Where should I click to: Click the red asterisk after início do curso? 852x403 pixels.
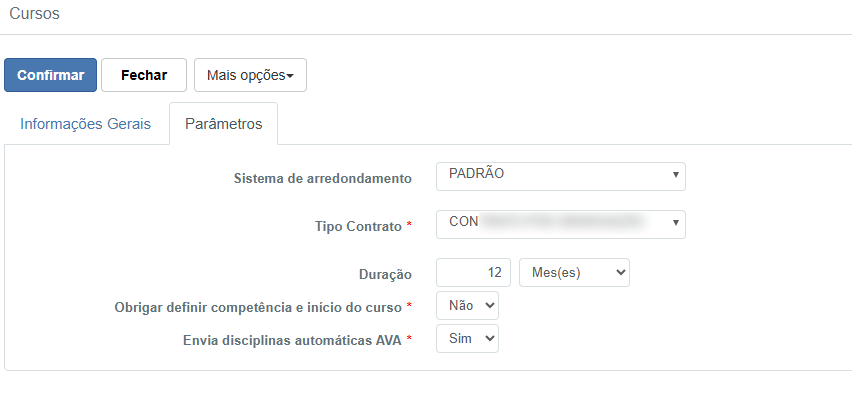pyautogui.click(x=409, y=305)
